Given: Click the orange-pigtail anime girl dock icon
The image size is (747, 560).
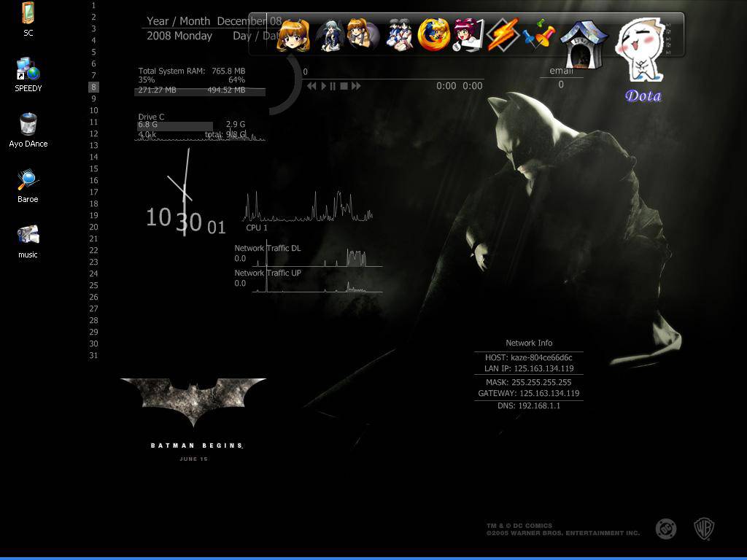Looking at the screenshot, I should [293, 35].
